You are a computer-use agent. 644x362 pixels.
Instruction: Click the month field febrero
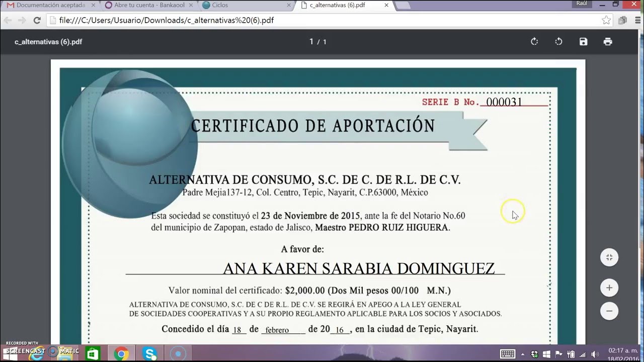277,330
